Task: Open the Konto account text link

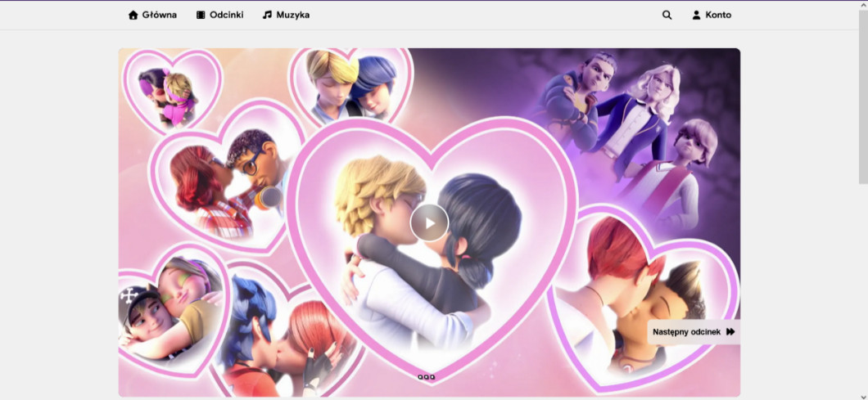Action: [718, 15]
